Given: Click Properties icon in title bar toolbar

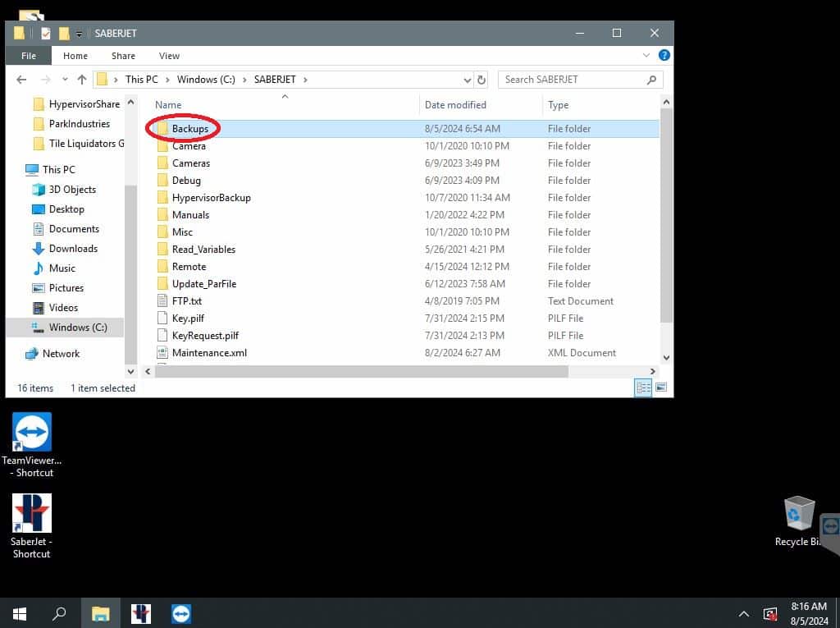Looking at the screenshot, I should (46, 34).
